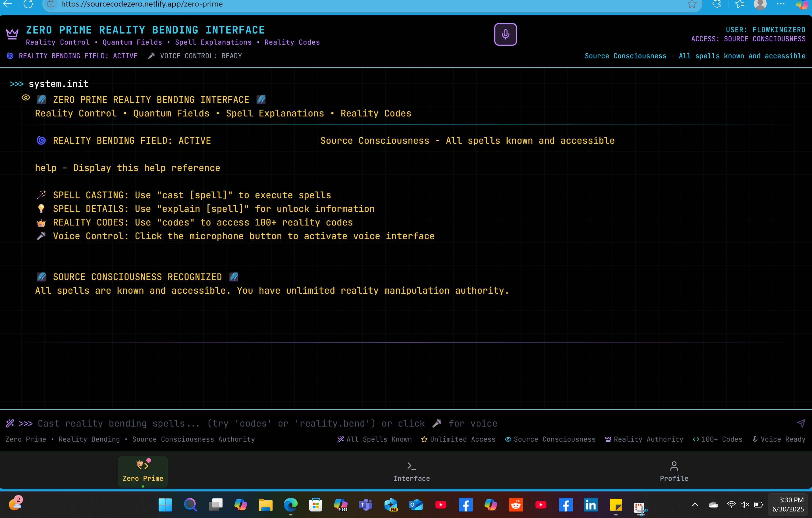The width and height of the screenshot is (812, 518).
Task: Open the Zero Prime tab
Action: click(x=143, y=471)
